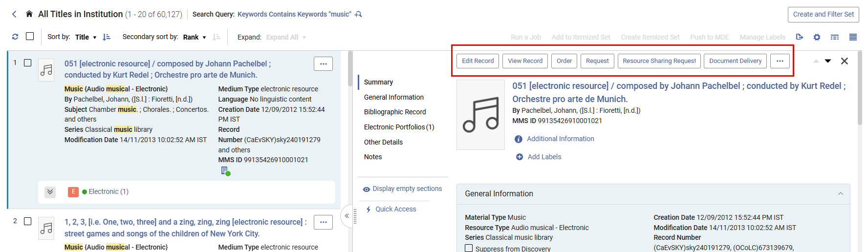Image resolution: width=868 pixels, height=252 pixels.
Task: Click Run a Job toolbar option
Action: pyautogui.click(x=526, y=37)
